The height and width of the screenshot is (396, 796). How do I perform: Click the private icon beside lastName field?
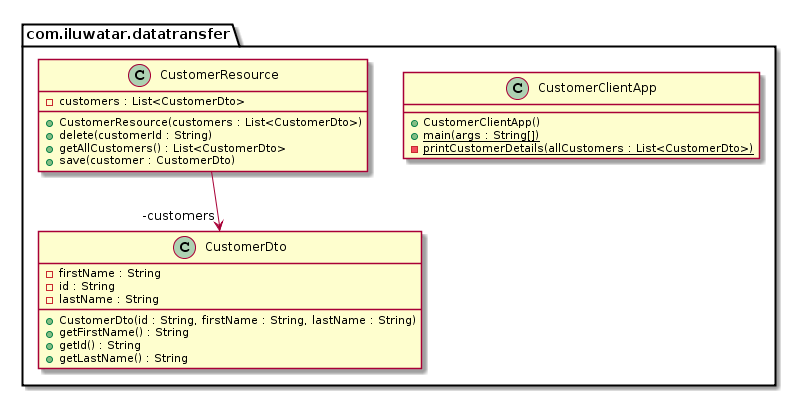tap(49, 300)
